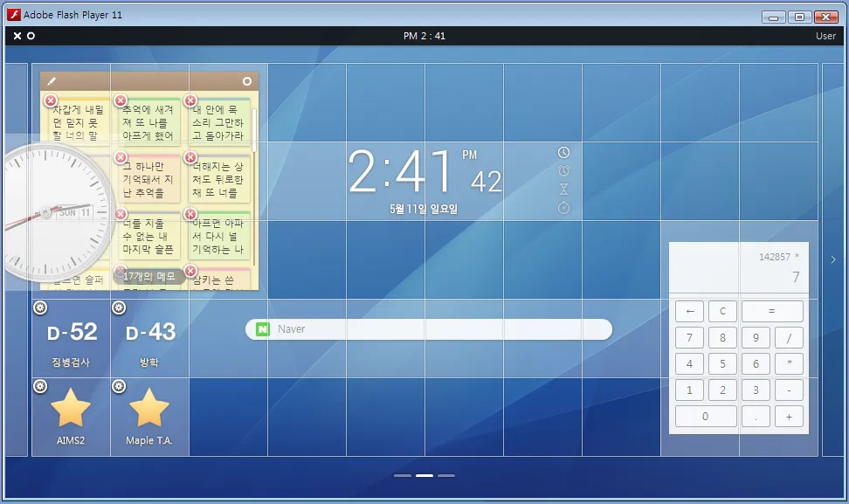849x504 pixels.
Task: Open the Maple T.A. star shortcut
Action: (148, 408)
